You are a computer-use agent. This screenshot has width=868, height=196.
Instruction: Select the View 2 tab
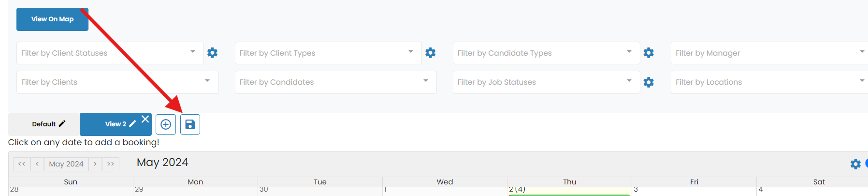(116, 124)
